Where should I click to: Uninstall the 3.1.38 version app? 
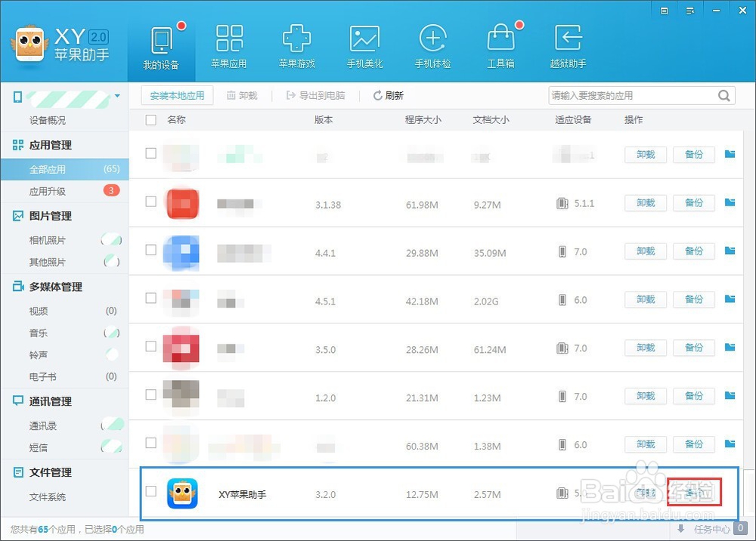click(646, 202)
